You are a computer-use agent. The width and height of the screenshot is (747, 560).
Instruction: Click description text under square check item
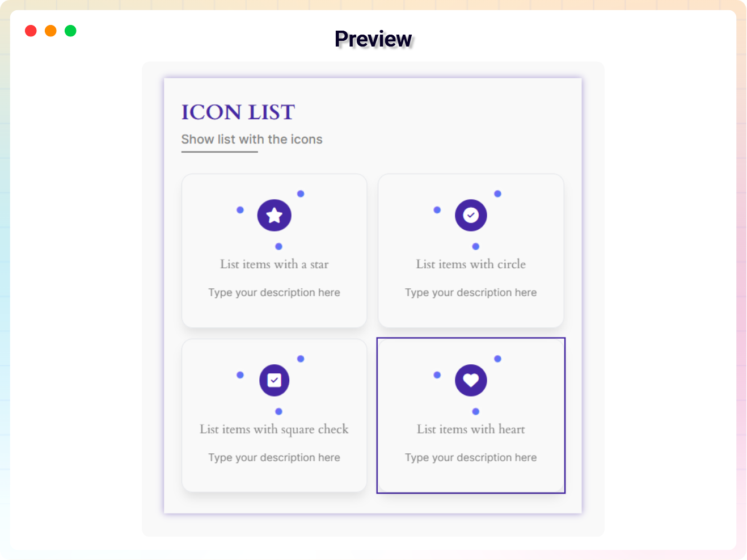coord(275,458)
